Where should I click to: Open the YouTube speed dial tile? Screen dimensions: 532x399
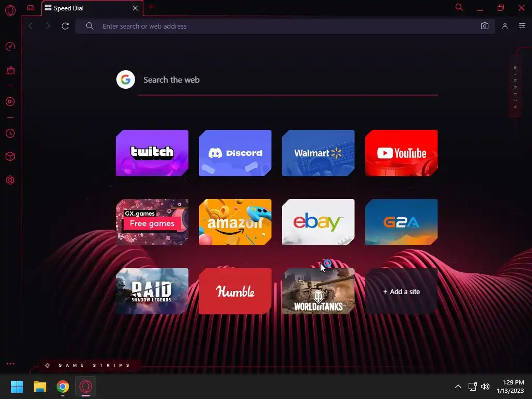pyautogui.click(x=402, y=153)
